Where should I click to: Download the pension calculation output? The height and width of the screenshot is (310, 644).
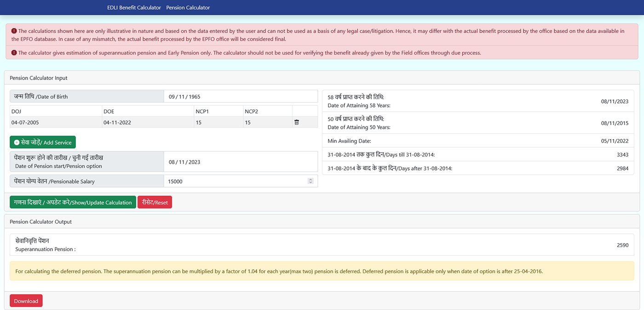coord(26,301)
